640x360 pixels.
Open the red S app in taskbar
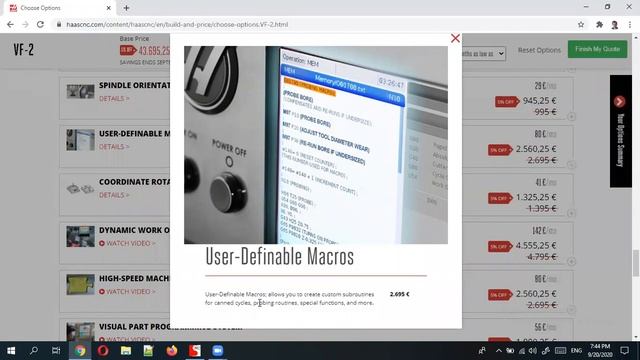tap(195, 351)
